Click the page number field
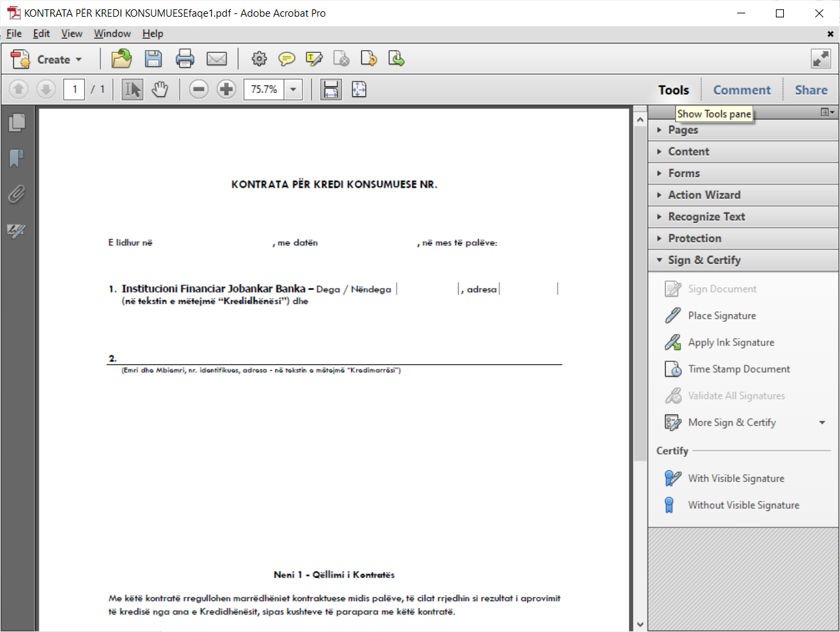 (74, 90)
